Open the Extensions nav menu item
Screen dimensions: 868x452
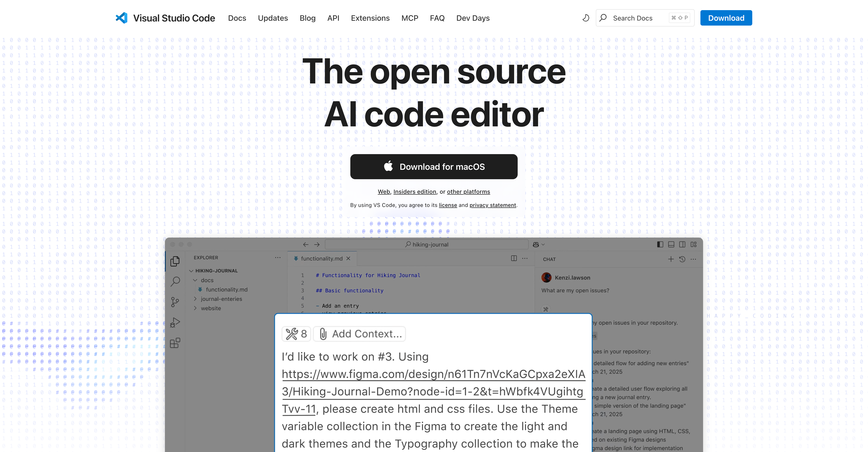pos(370,18)
